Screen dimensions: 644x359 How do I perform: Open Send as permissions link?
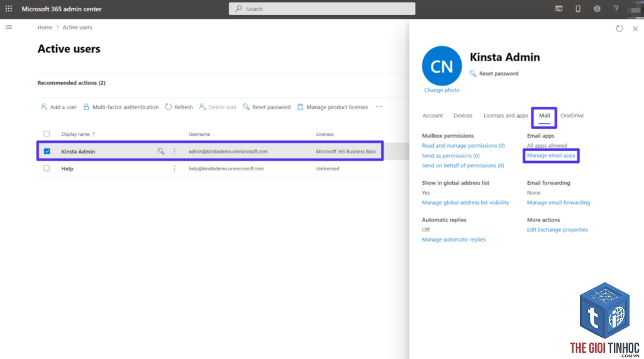coord(450,156)
